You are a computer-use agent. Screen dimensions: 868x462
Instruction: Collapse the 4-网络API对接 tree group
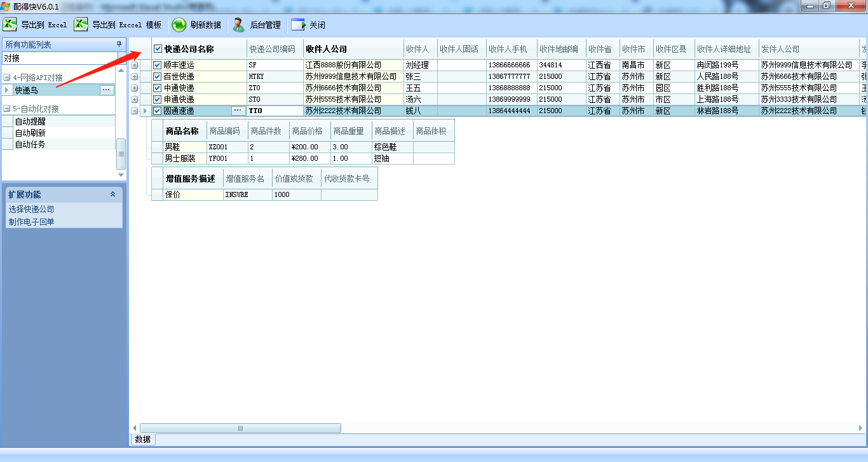point(7,78)
